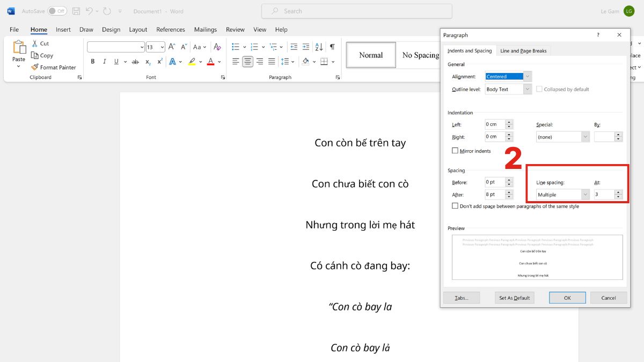
Task: Click Cancel in Paragraph dialog
Action: 609,298
